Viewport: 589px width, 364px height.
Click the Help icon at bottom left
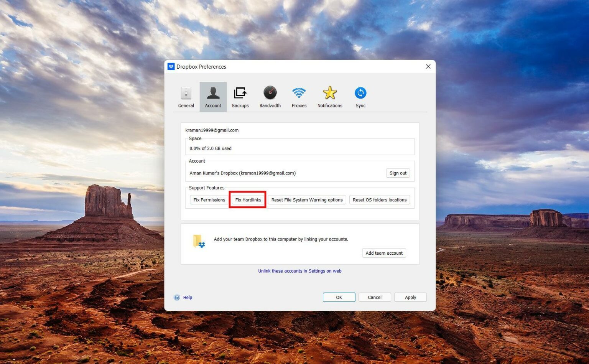177,297
